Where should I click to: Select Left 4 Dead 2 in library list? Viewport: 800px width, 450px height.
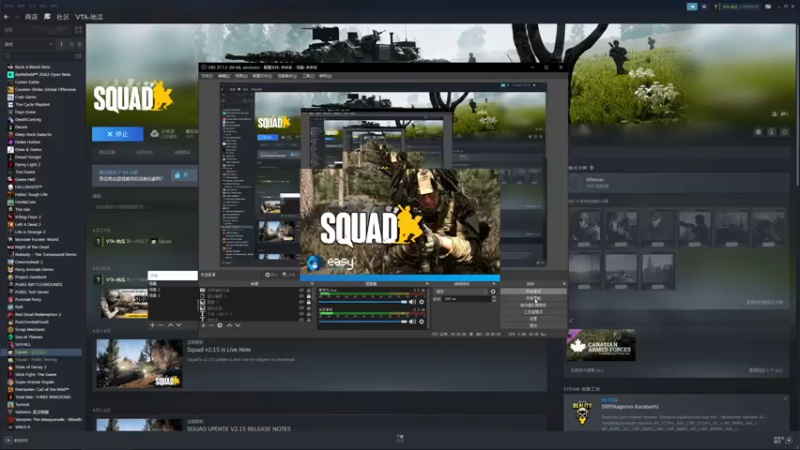[28, 224]
